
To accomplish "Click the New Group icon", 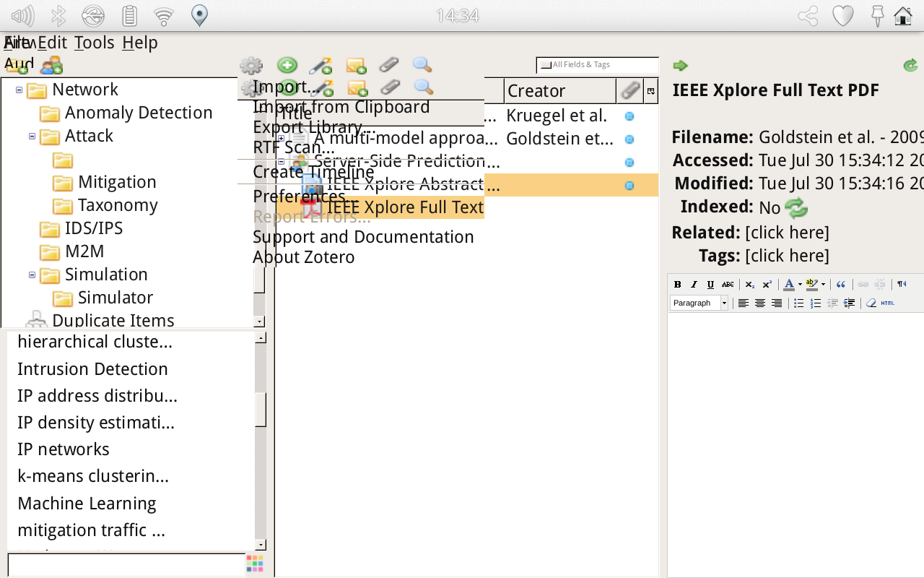I will pos(51,66).
